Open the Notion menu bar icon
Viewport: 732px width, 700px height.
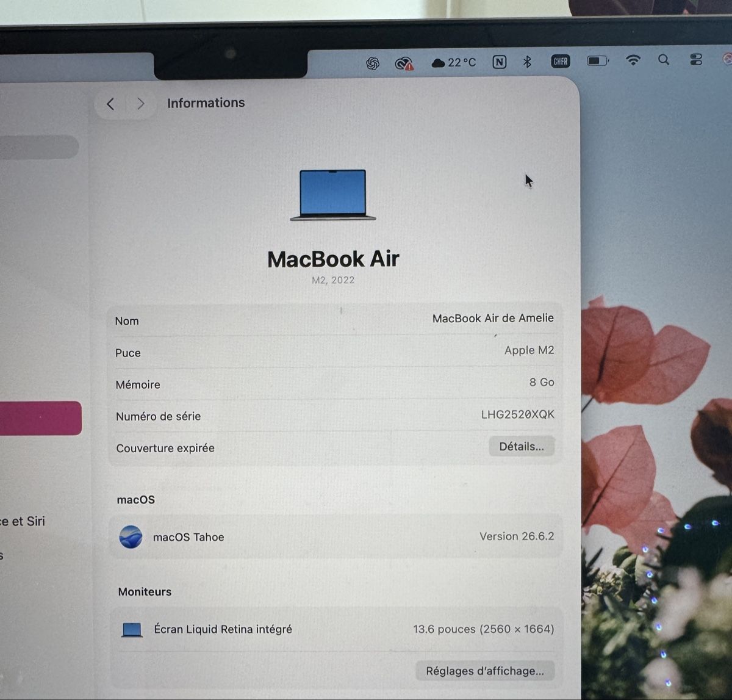pos(500,62)
